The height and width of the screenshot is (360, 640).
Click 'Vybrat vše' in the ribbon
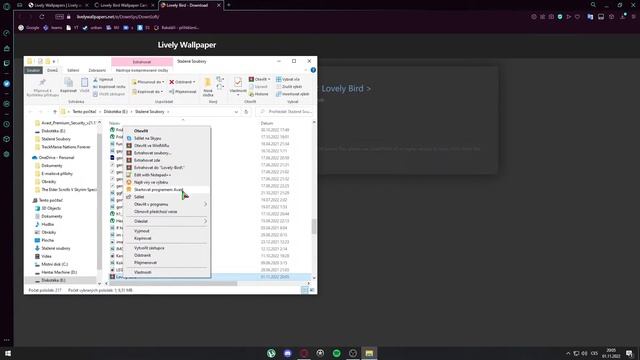(x=288, y=79)
